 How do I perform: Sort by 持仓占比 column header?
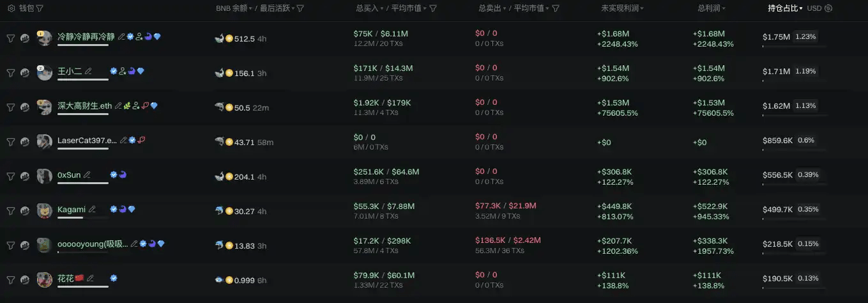click(x=784, y=8)
